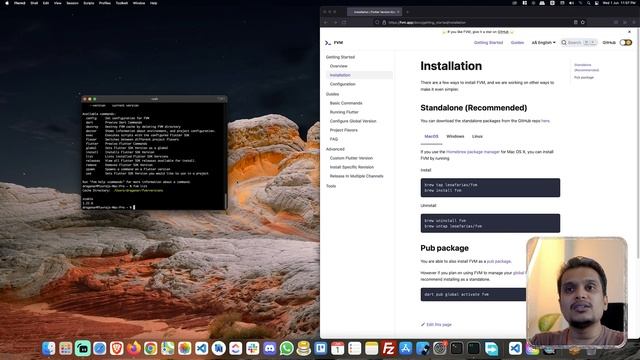This screenshot has height=360, width=640.
Task: Select the Installation browser tab
Action: click(374, 12)
